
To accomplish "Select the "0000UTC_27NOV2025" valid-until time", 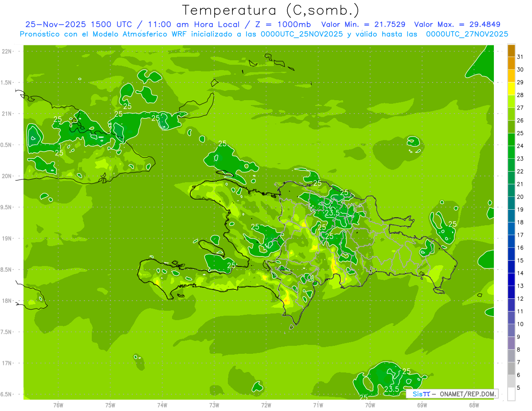I will [467, 34].
